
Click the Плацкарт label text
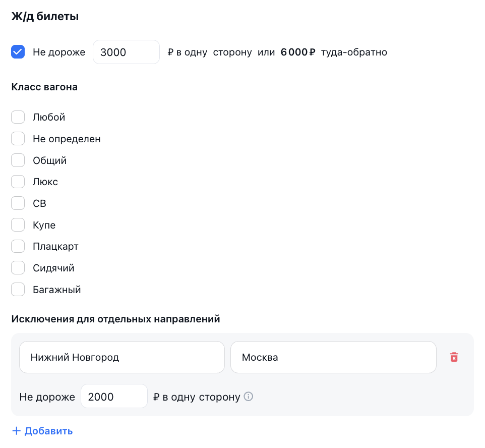55,246
